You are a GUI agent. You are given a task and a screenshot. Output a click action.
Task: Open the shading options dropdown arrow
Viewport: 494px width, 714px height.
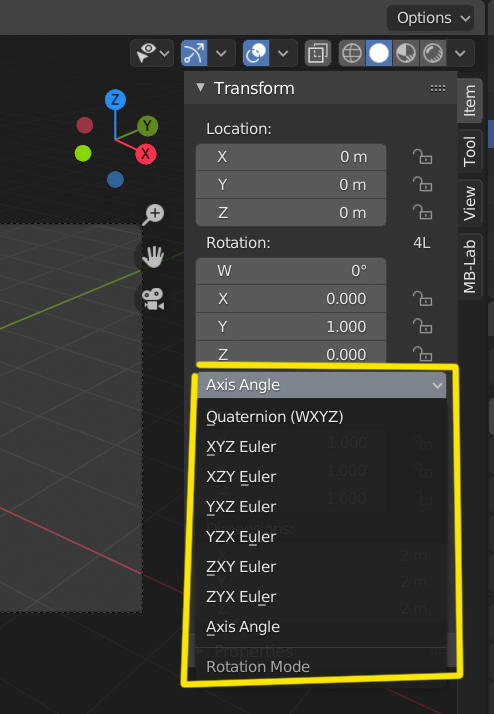460,53
